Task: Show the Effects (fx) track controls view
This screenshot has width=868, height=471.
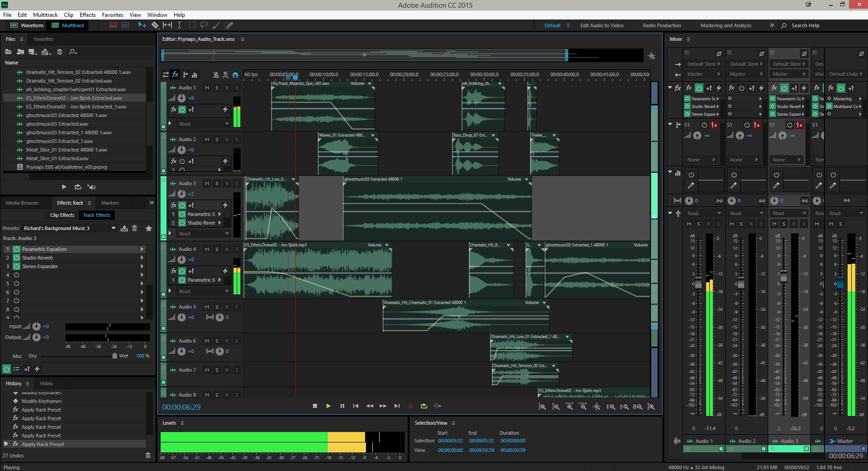Action: 175,74
